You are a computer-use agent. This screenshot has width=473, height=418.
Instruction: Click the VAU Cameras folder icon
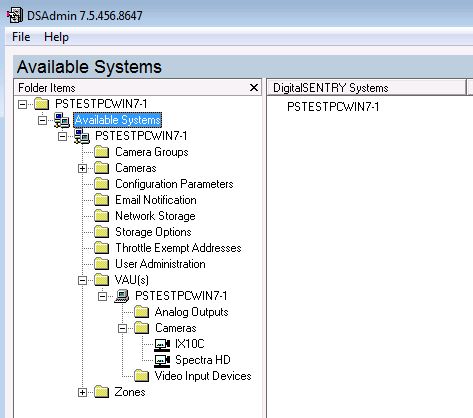pyautogui.click(x=142, y=328)
